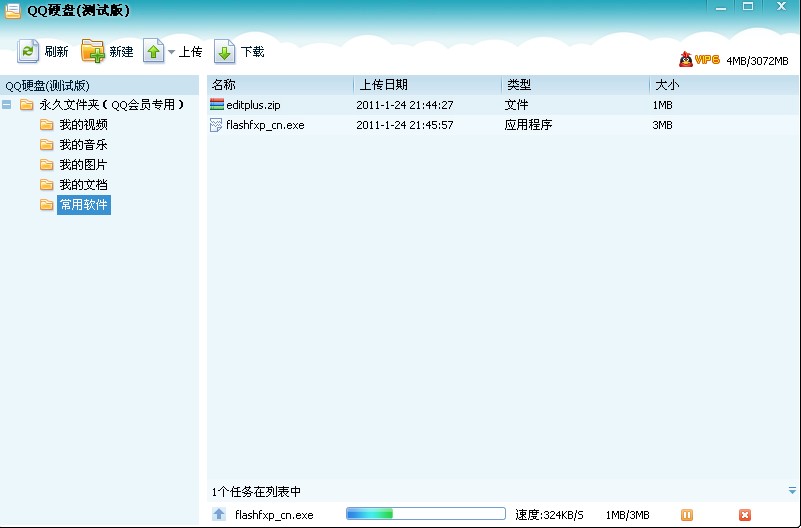Click the 文件 type cell
This screenshot has width=801, height=528.
pyautogui.click(x=516, y=105)
